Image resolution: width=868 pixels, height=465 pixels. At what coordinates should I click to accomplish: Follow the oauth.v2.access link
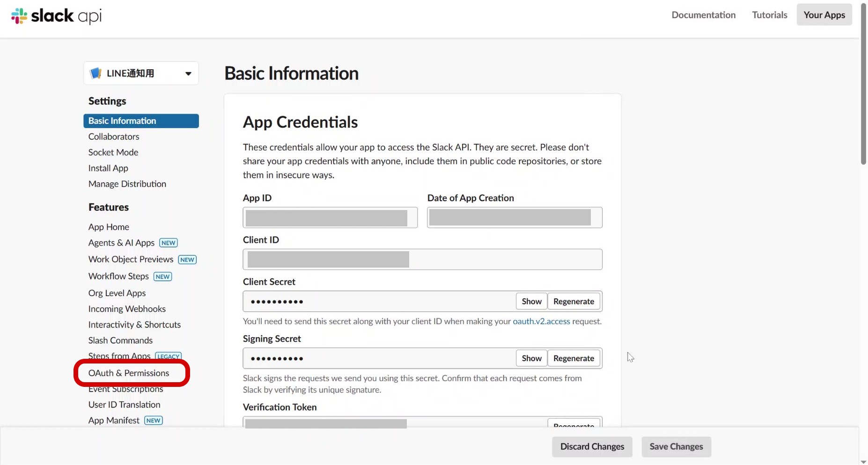click(x=541, y=321)
